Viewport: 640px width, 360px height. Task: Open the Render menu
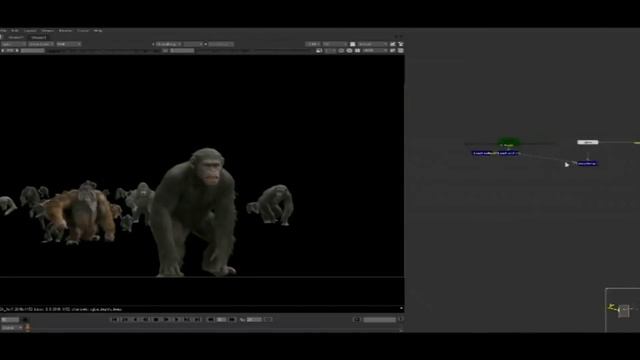point(65,31)
